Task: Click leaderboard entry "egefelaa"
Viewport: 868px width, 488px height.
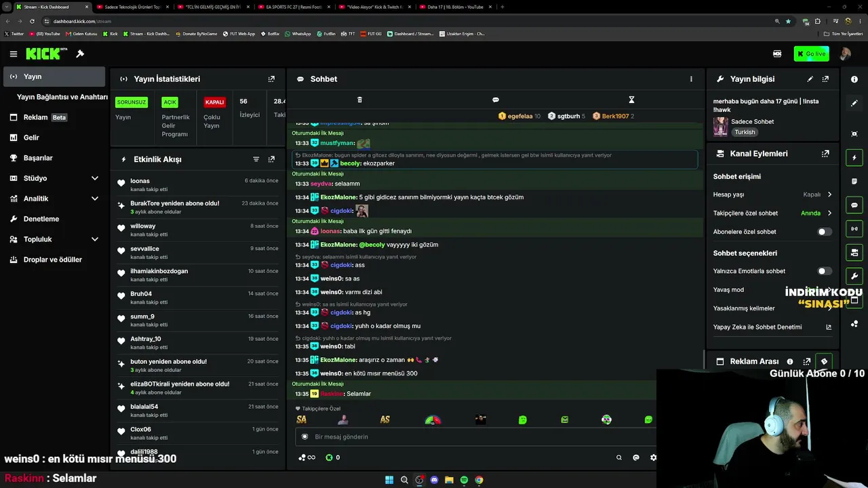Action: point(519,116)
